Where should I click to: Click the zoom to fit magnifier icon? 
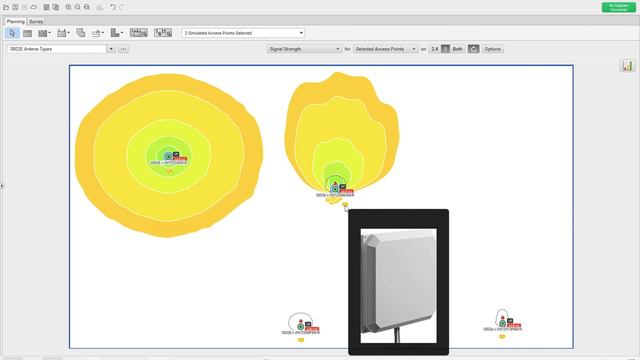[x=87, y=7]
